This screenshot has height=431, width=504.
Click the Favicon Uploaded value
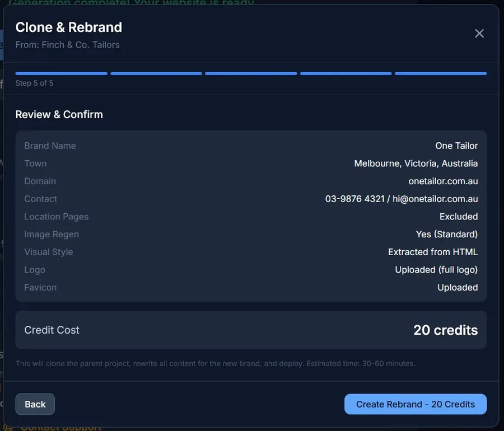coord(458,288)
